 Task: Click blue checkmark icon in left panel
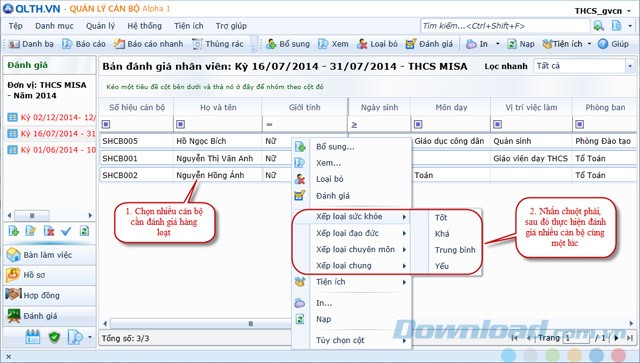click(66, 231)
